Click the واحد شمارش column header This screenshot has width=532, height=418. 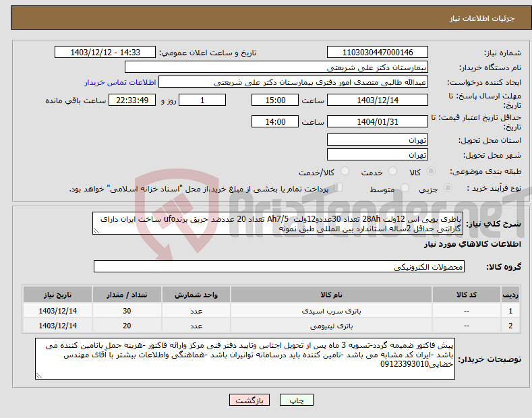click(196, 295)
